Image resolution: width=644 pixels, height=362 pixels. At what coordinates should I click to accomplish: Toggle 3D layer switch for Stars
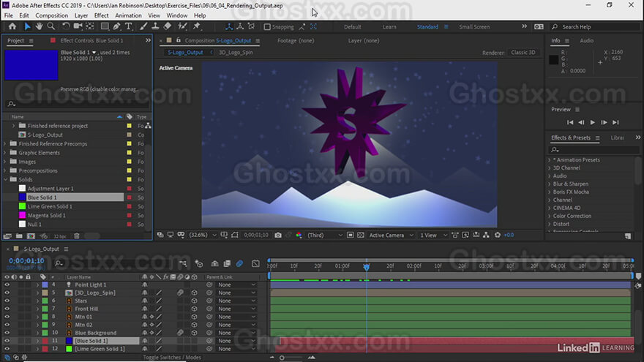coord(194,301)
